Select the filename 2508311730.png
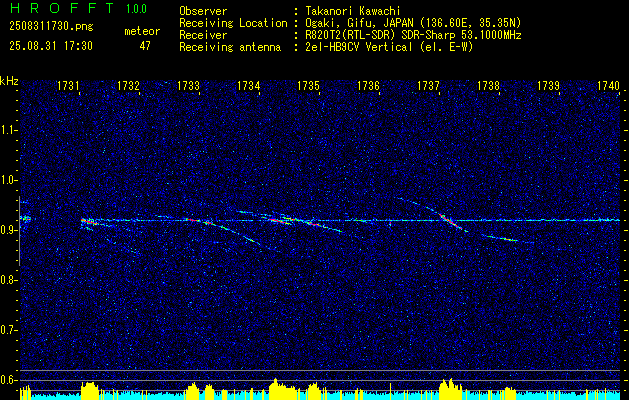Viewport: 629px width, 400px height. pos(51,27)
